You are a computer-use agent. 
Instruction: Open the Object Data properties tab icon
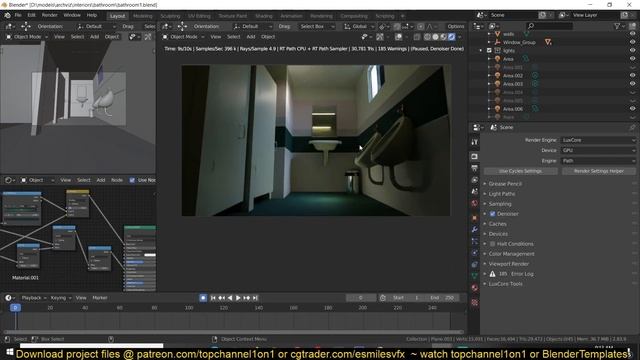pyautogui.click(x=474, y=276)
